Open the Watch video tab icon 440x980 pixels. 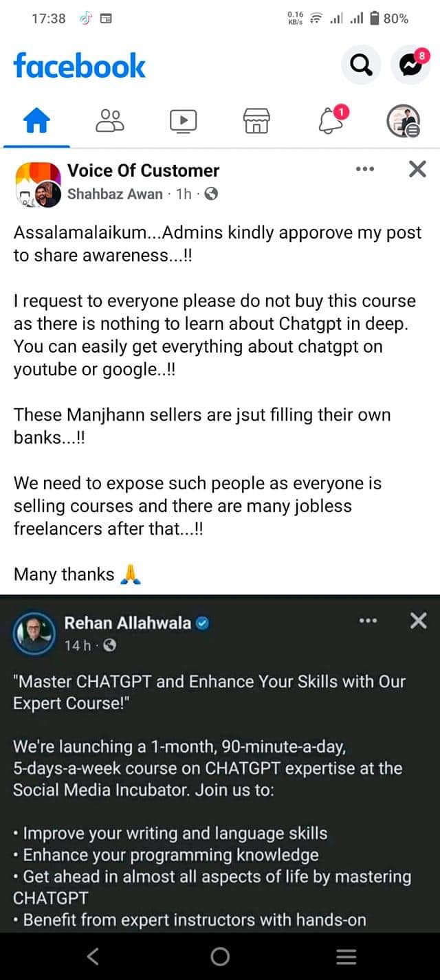(183, 121)
